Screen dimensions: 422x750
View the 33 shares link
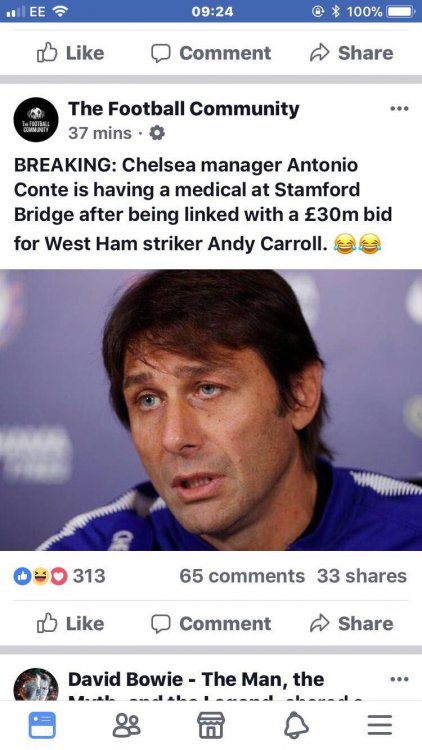click(x=362, y=576)
